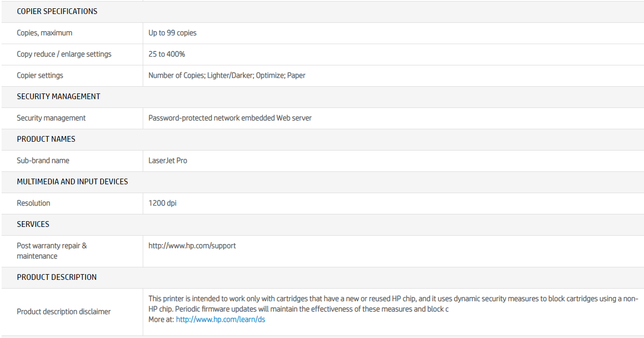The height and width of the screenshot is (338, 644).
Task: Click the SERVICES section header
Action: 33,224
